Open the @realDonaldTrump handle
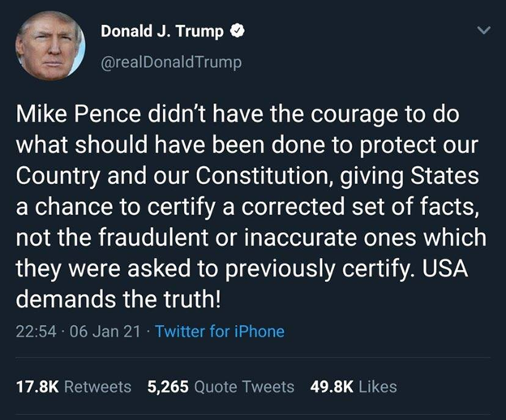The image size is (506, 420). pos(171,62)
